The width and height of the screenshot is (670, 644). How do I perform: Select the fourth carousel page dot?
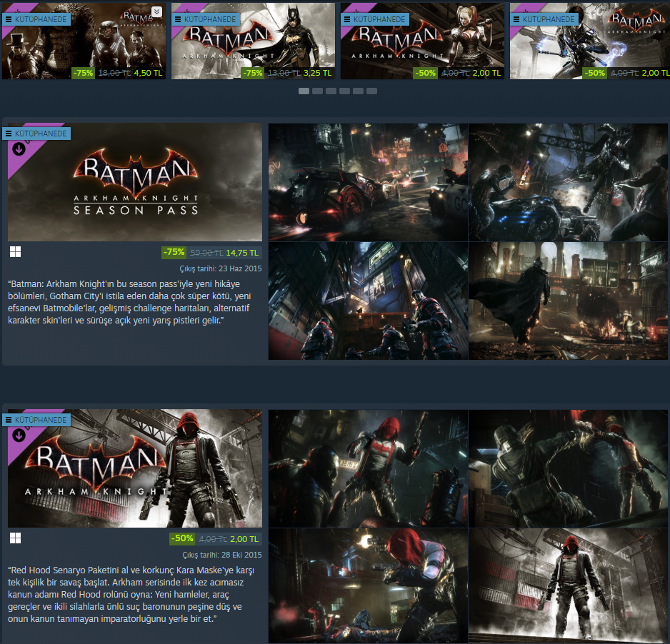pos(345,91)
